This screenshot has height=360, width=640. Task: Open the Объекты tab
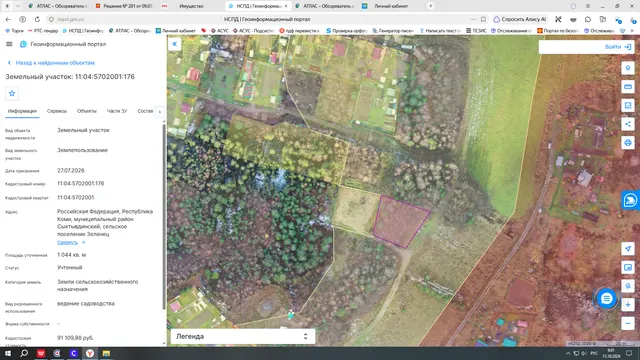pos(87,111)
